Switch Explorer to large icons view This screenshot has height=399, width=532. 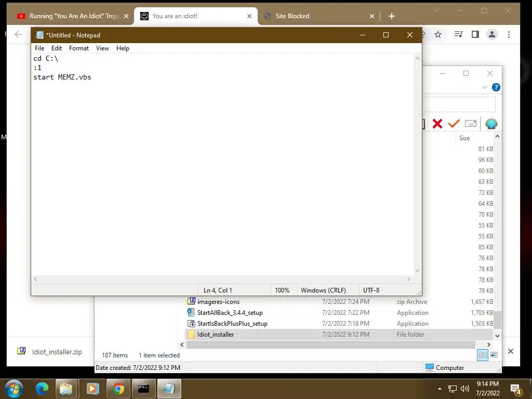[494, 355]
